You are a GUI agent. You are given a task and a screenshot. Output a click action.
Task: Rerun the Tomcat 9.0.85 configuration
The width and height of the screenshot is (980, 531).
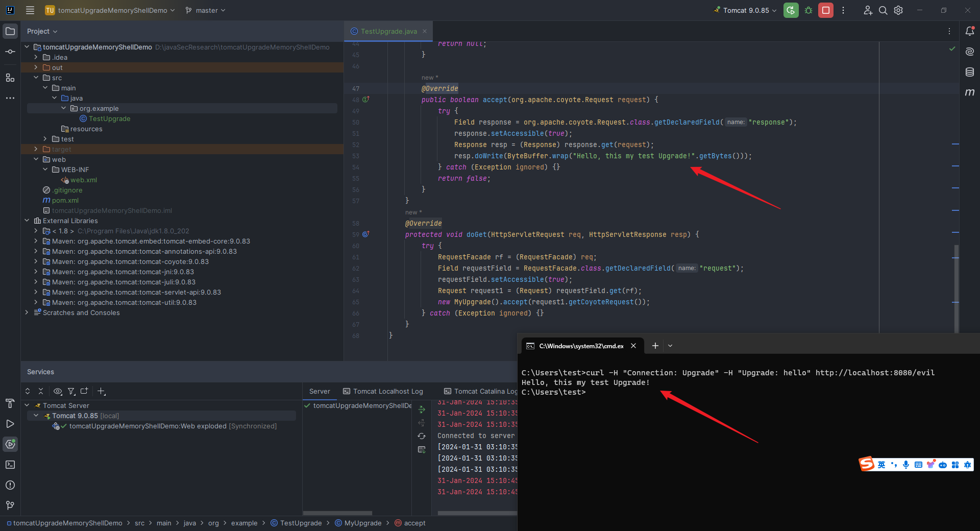click(x=791, y=10)
